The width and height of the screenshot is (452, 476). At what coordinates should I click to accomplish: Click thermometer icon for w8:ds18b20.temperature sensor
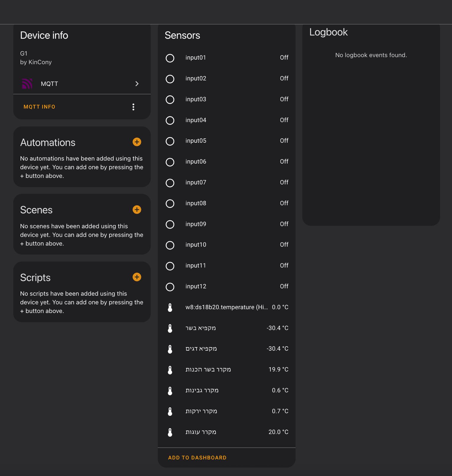point(170,308)
